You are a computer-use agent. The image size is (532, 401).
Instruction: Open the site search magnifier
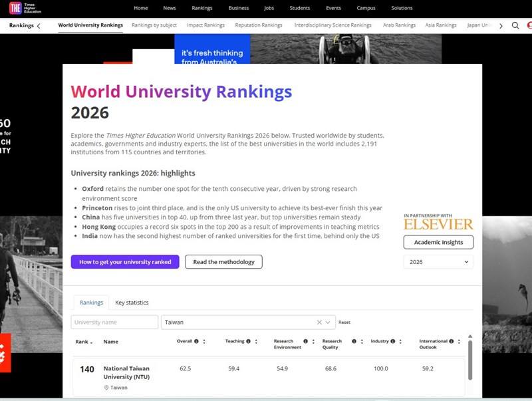click(x=515, y=25)
